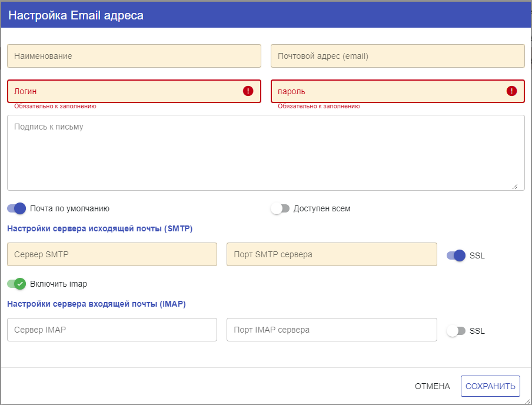Focus the Сервер SMTP field

(112, 254)
